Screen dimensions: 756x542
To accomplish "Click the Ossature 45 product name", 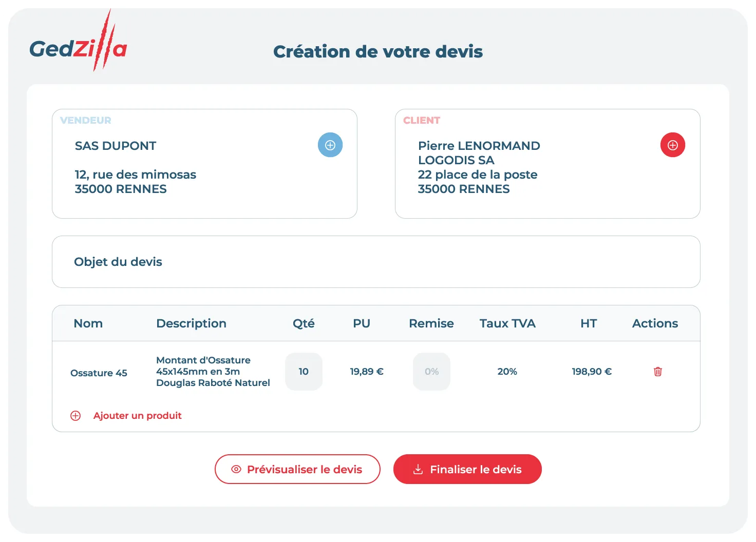I will pyautogui.click(x=99, y=373).
